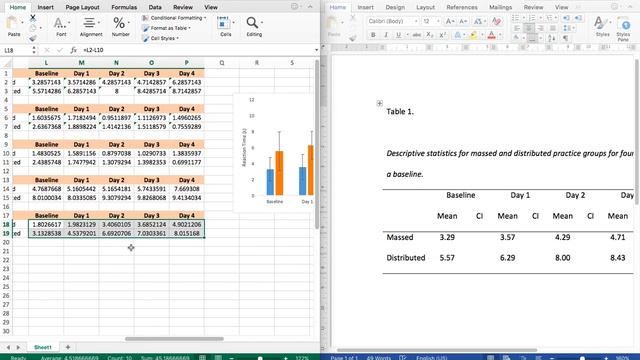Open the Word References tab

point(462,7)
